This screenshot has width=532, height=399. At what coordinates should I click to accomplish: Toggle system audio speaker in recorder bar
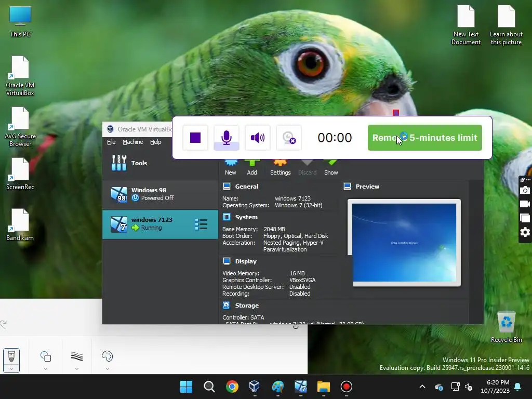click(x=258, y=137)
